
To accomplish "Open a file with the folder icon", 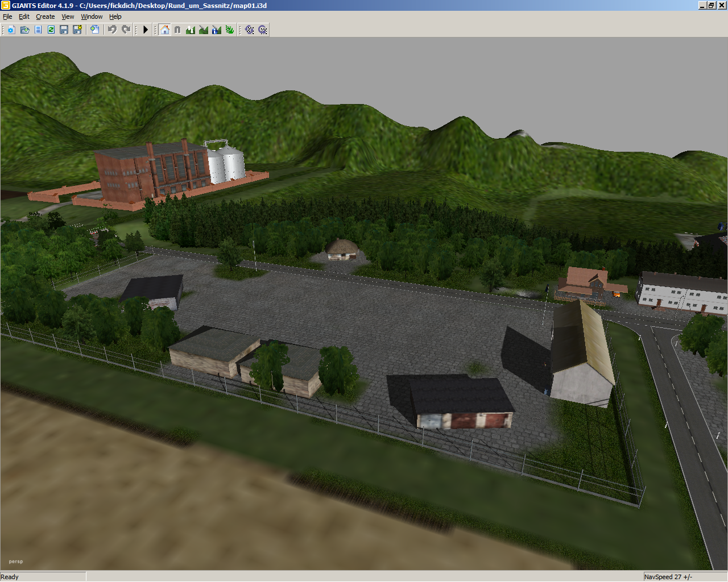I will coord(24,30).
